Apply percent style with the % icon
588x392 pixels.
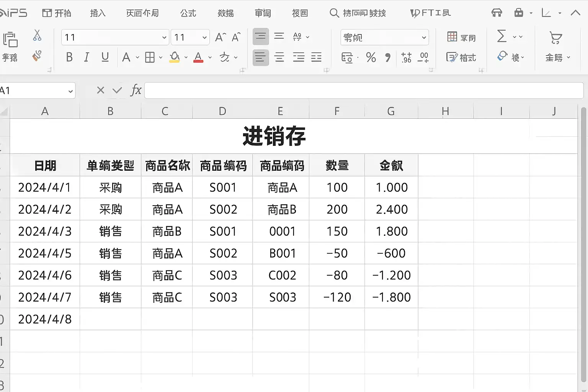(x=371, y=57)
